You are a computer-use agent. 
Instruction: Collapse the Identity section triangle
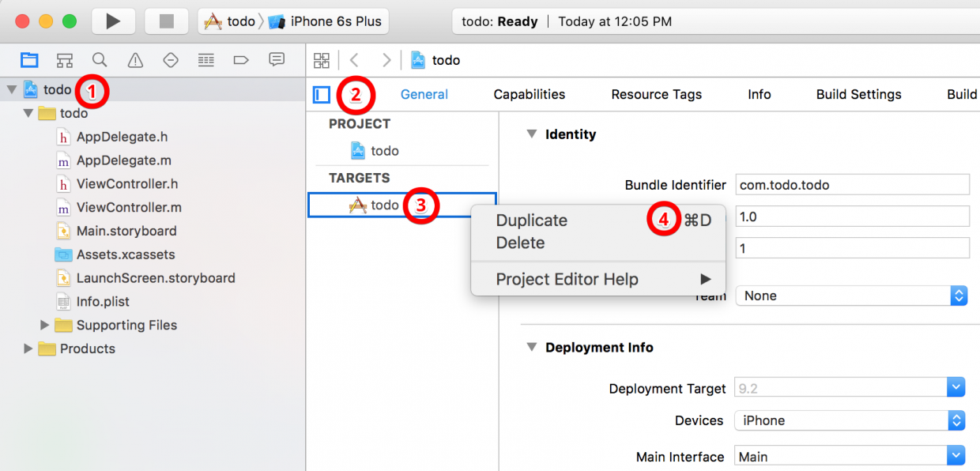click(532, 134)
